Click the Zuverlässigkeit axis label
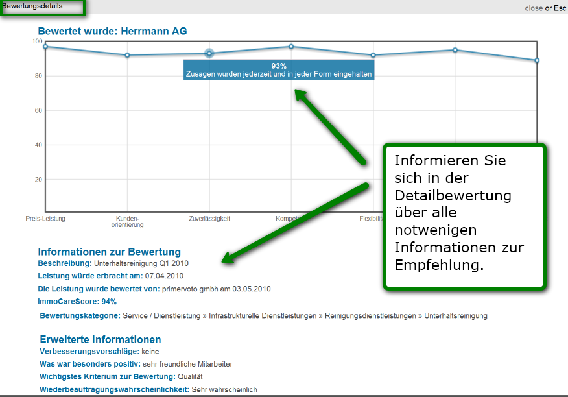 point(209,218)
